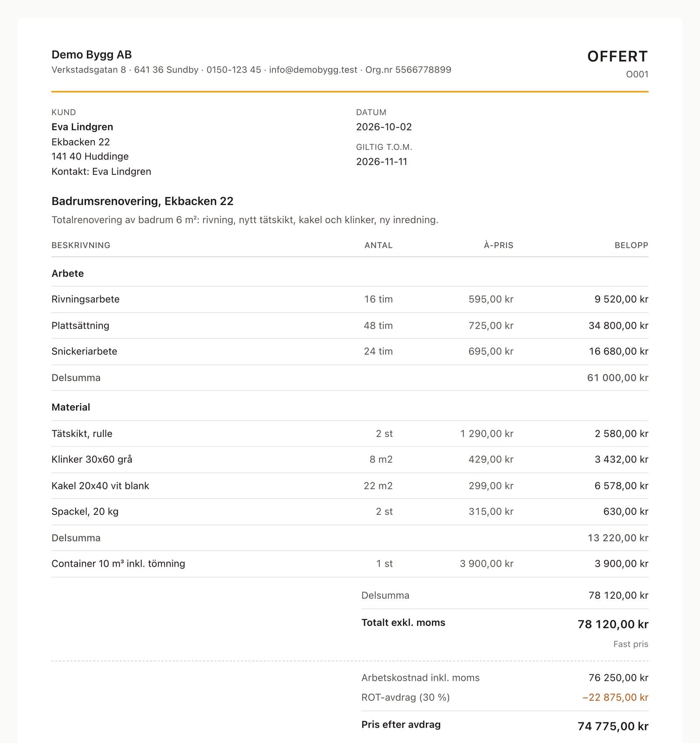This screenshot has width=700, height=743.
Task: Click the Kakel quantity 22 m2
Action: tap(378, 485)
